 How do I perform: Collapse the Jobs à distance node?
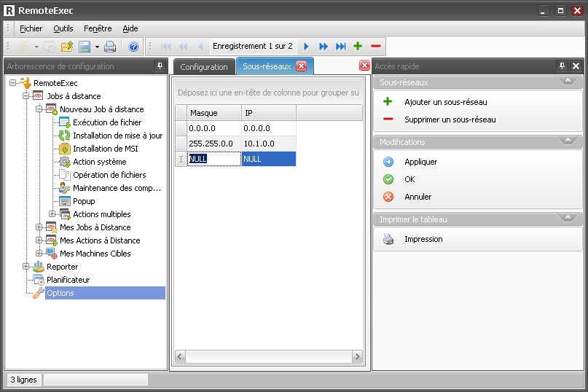tap(26, 95)
